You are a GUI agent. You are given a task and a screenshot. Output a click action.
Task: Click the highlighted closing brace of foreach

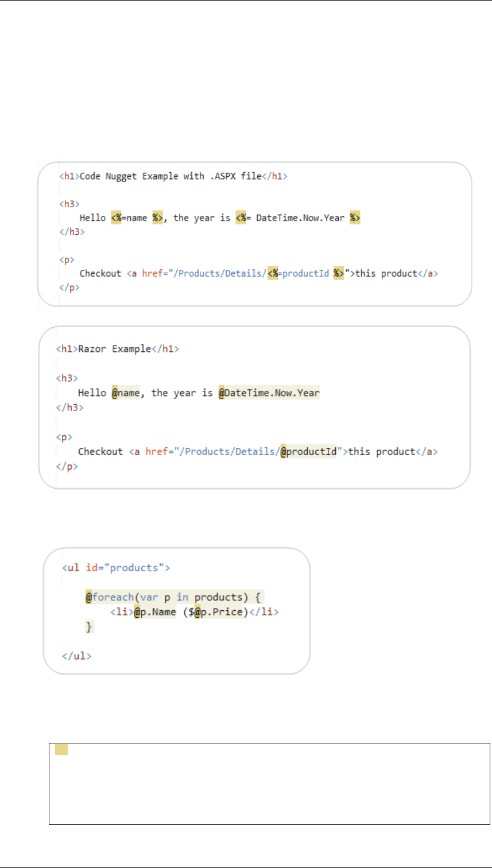pos(89,627)
